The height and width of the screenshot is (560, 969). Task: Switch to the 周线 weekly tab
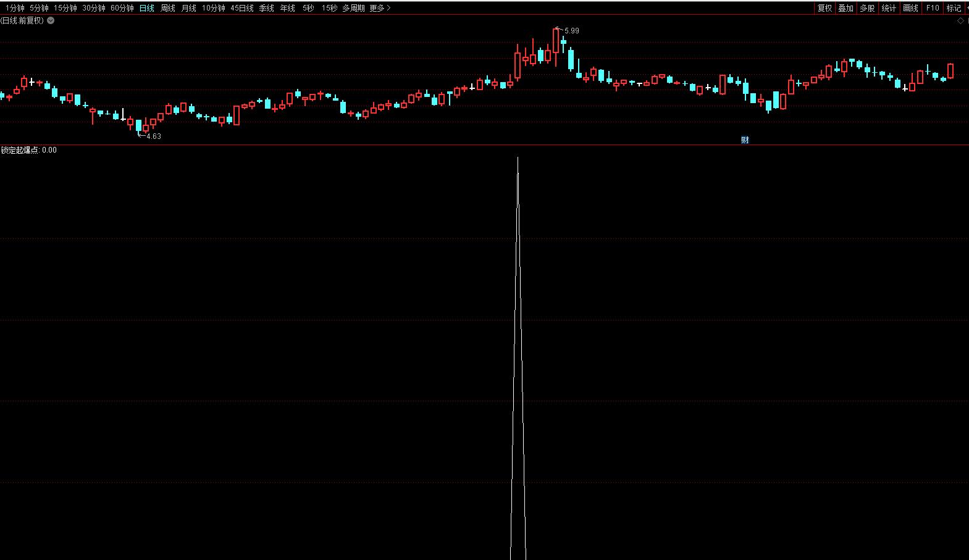(167, 8)
